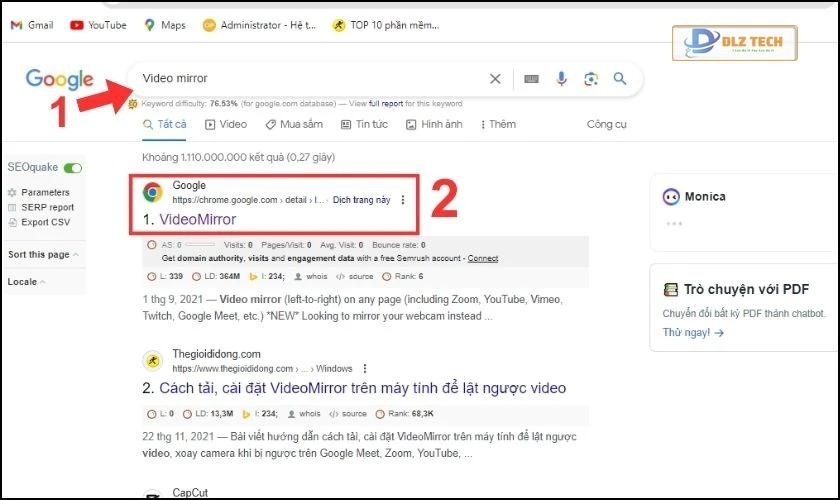Toggle the SEOquake switch off
This screenshot has width=840, height=500.
(x=72, y=168)
